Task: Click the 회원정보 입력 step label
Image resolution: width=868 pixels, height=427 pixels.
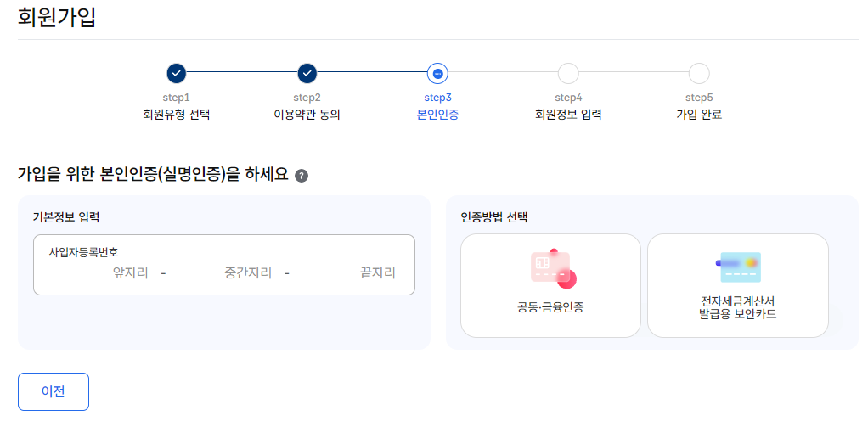Action: [568, 115]
